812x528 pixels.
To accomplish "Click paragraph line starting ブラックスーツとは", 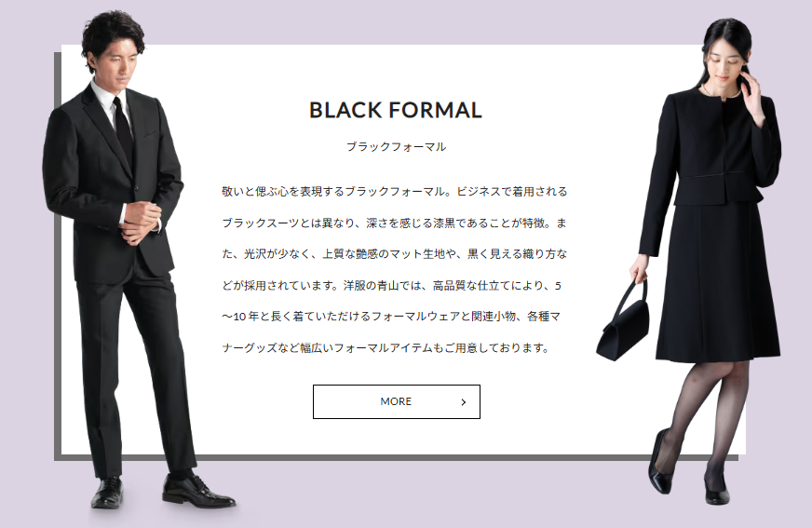I will [x=395, y=223].
